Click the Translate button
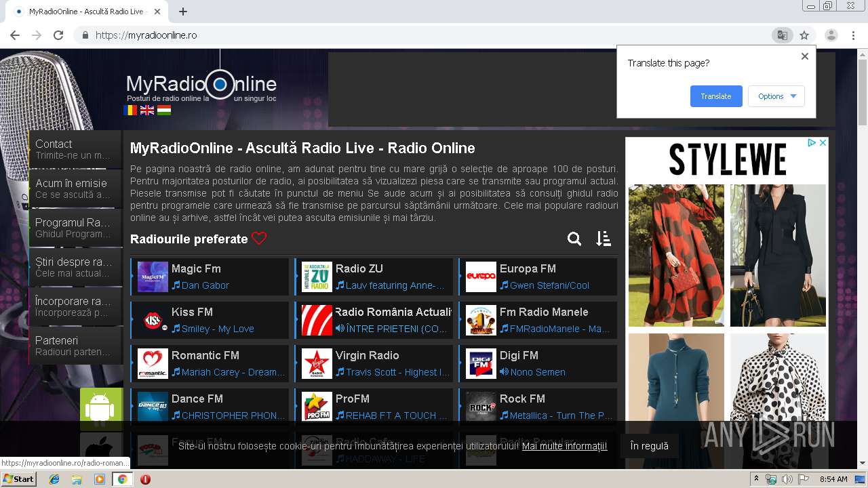This screenshot has height=488, width=868. (716, 96)
